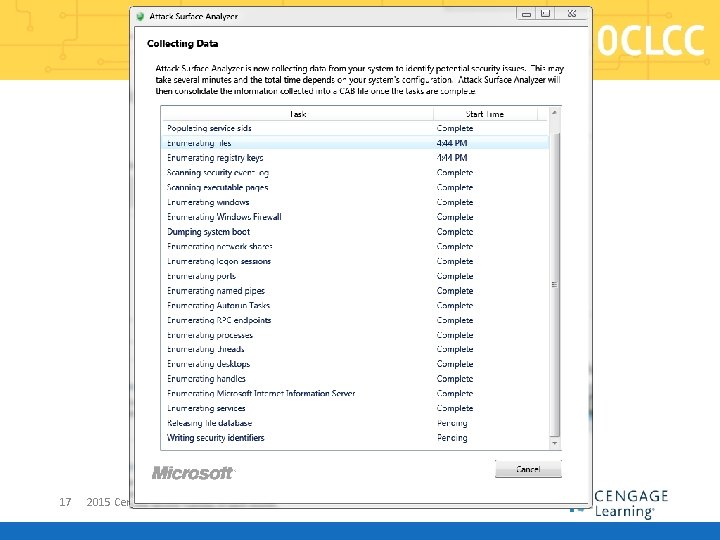
Task: Select the Releasing file database row
Action: [x=355, y=422]
